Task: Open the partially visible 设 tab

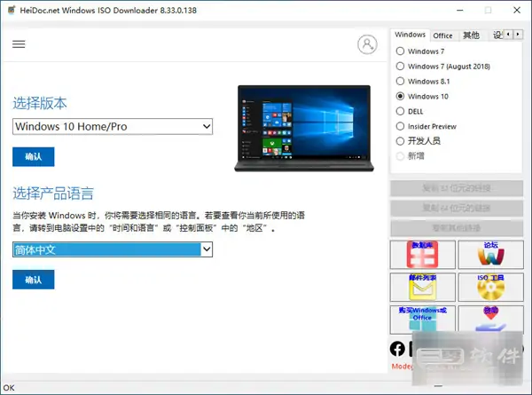Action: (x=497, y=35)
